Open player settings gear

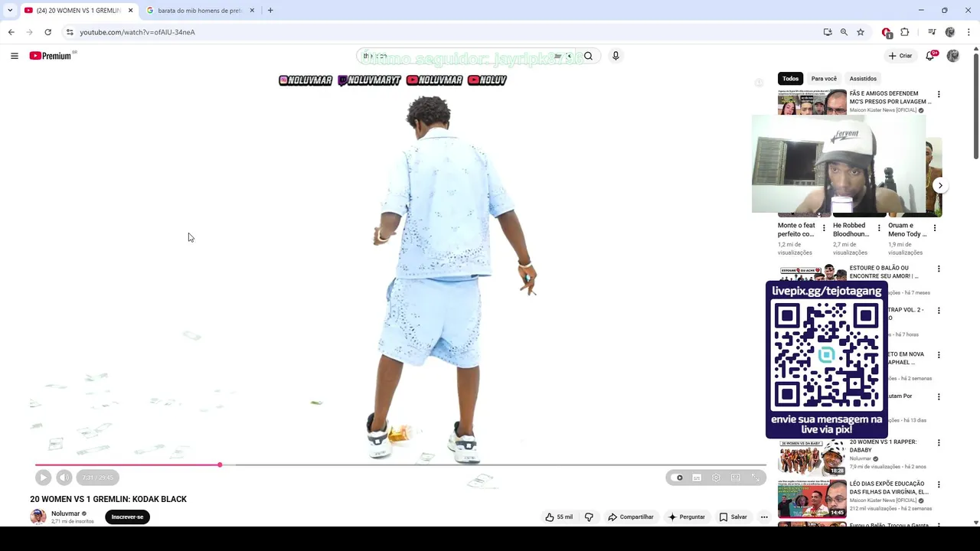pos(716,478)
